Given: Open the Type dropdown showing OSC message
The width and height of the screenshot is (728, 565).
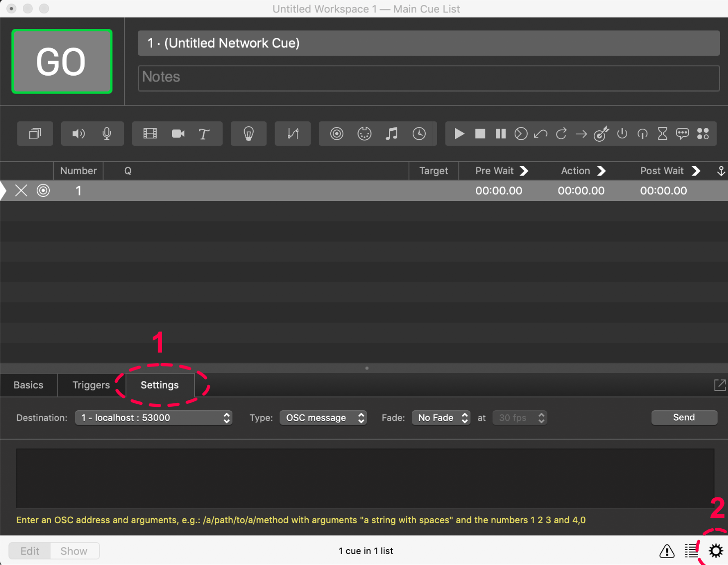Looking at the screenshot, I should pos(323,418).
